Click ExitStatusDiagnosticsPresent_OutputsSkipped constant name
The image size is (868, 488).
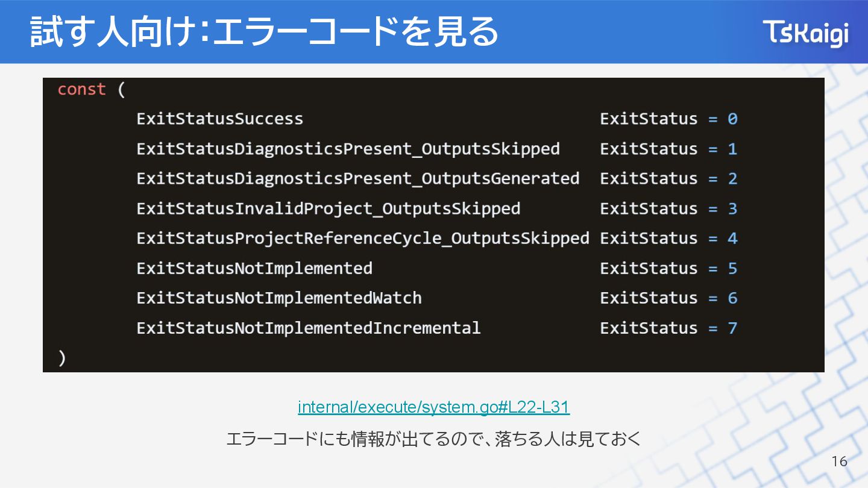click(348, 149)
